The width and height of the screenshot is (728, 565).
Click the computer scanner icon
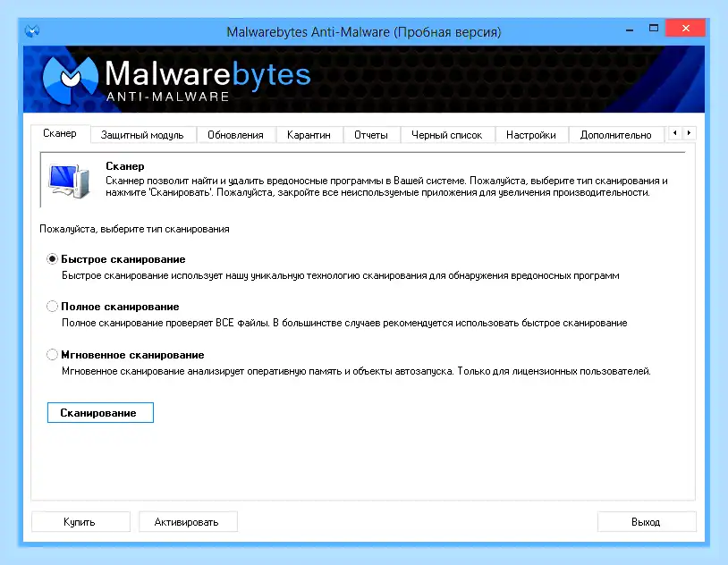tap(69, 181)
